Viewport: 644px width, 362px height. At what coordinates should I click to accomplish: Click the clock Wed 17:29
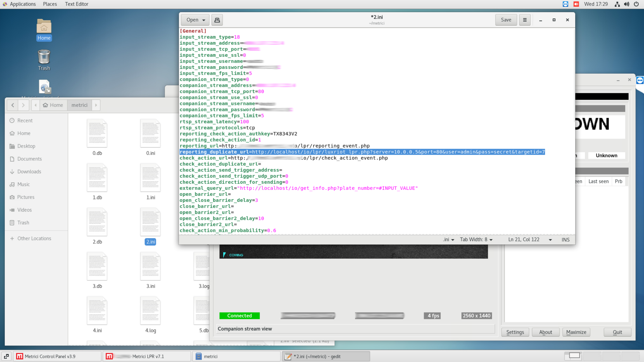point(596,4)
